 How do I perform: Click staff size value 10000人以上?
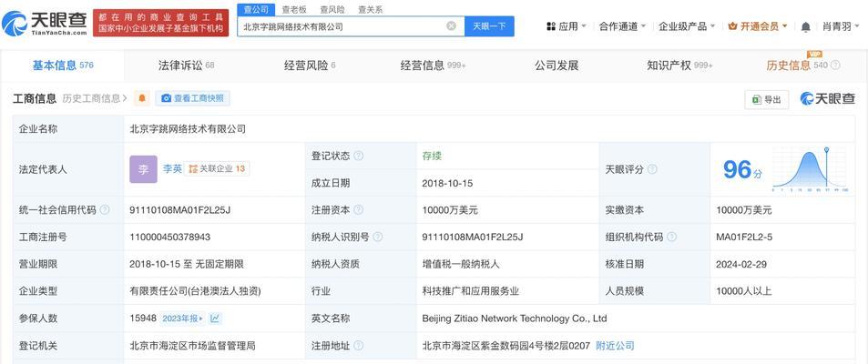[x=743, y=291]
